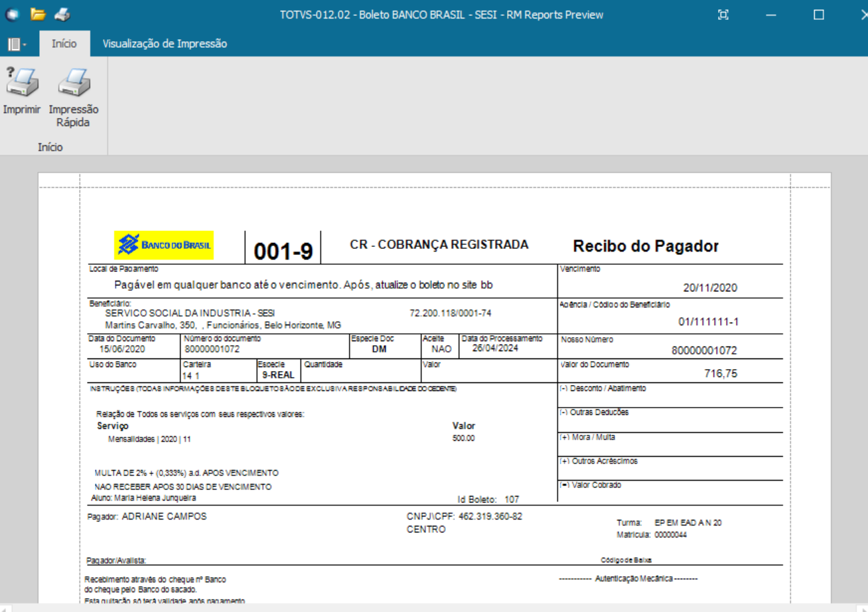The height and width of the screenshot is (612, 868).
Task: Click the number under 'Número do documento'
Action: click(212, 348)
